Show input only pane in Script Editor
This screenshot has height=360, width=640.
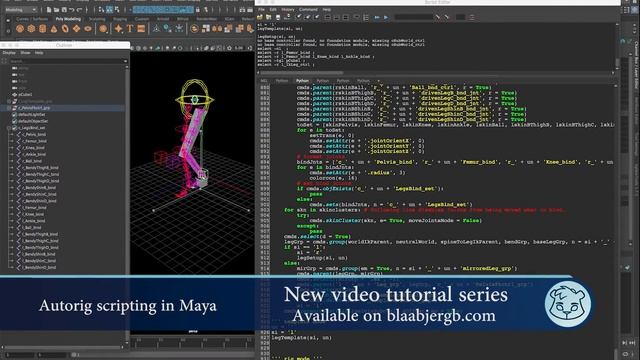click(x=336, y=17)
